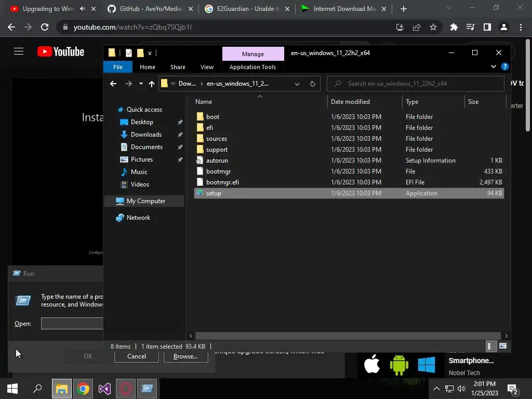Sort by the Size column
This screenshot has height=399, width=532.
point(485,101)
